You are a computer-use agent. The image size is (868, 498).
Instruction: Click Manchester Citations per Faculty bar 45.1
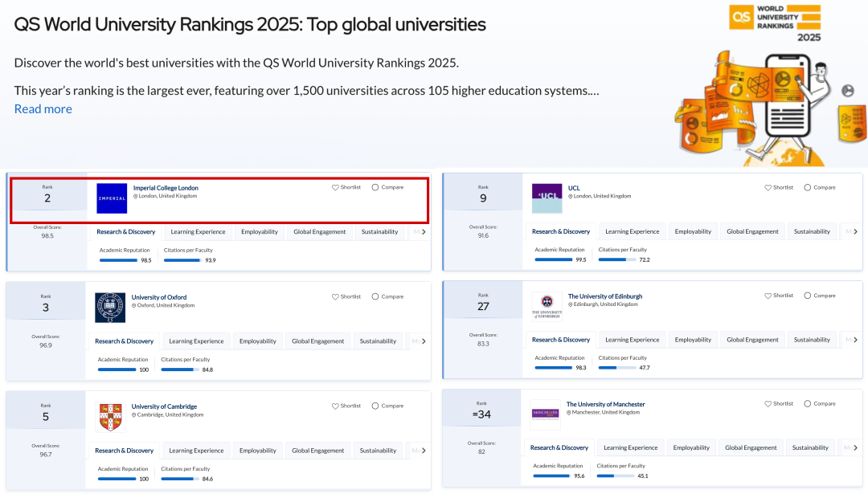tap(616, 476)
